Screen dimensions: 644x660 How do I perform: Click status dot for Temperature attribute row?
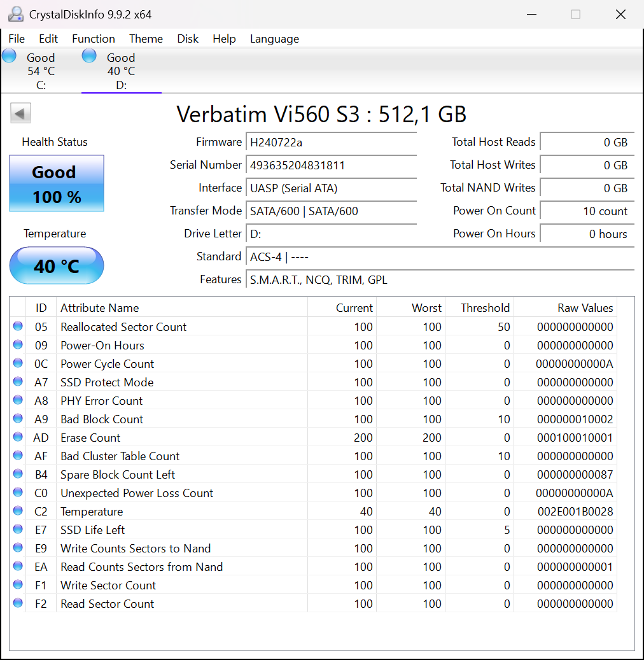pyautogui.click(x=18, y=511)
